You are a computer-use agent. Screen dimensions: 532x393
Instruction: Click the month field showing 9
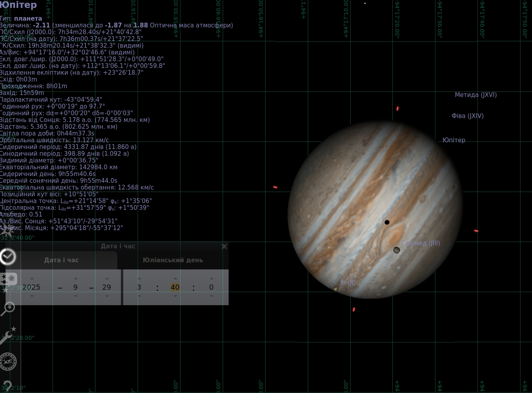[x=76, y=287]
